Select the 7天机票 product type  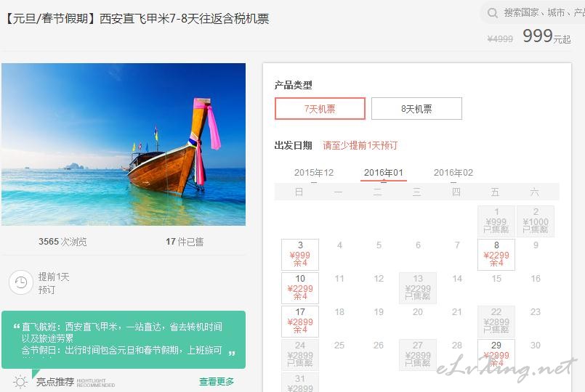320,108
